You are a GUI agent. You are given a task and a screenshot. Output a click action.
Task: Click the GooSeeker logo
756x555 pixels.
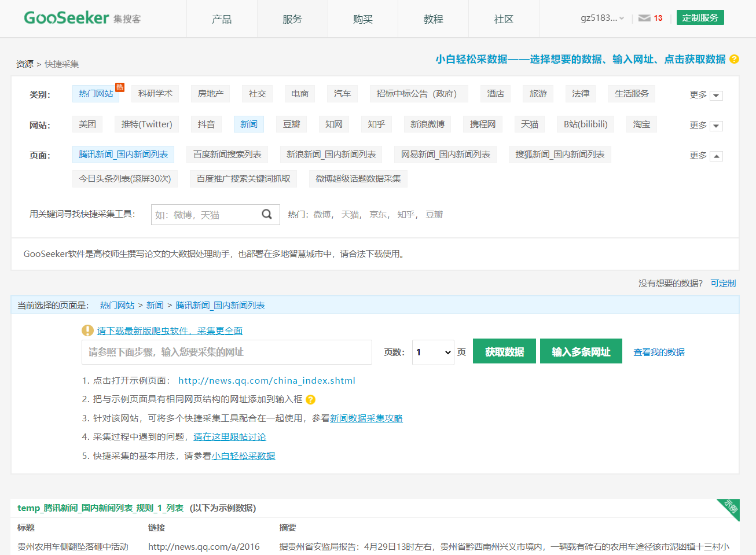click(82, 18)
